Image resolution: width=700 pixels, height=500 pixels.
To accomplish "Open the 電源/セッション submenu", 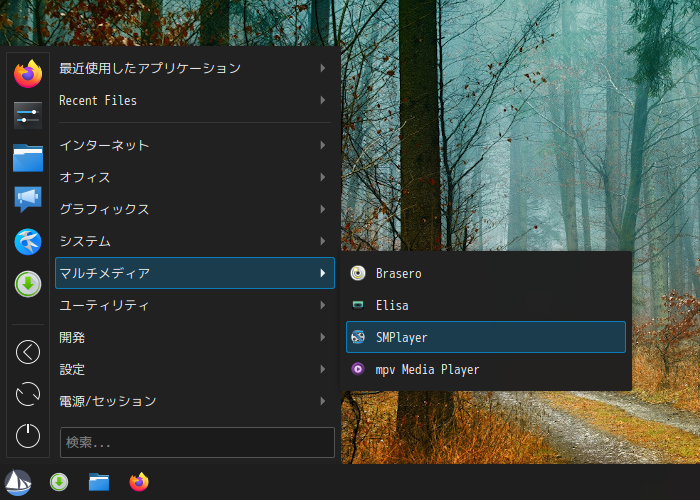I will tap(195, 401).
